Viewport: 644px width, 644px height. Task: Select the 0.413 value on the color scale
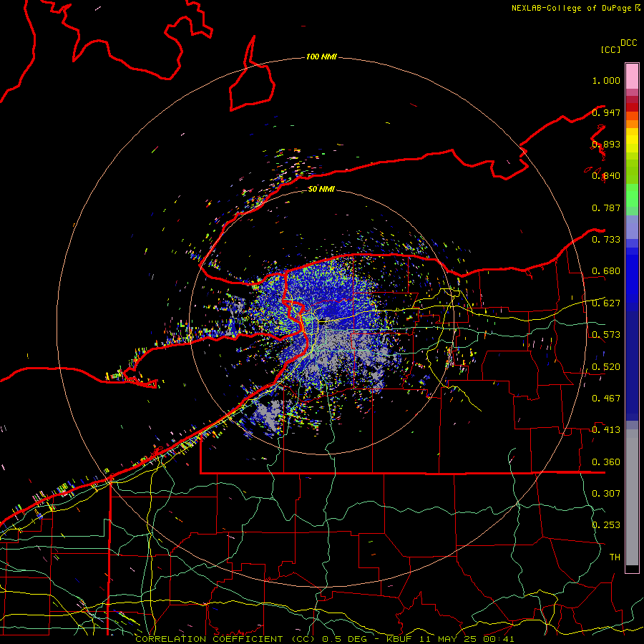[606, 430]
